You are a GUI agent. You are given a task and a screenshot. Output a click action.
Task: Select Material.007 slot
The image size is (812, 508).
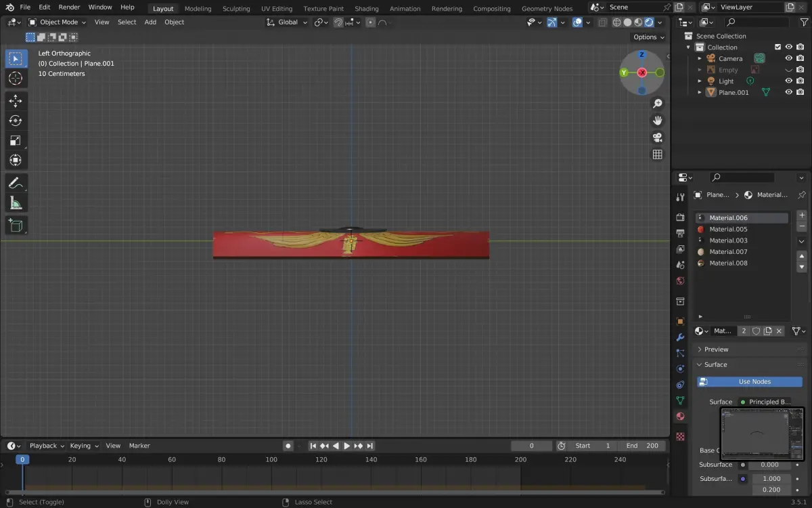(x=742, y=252)
